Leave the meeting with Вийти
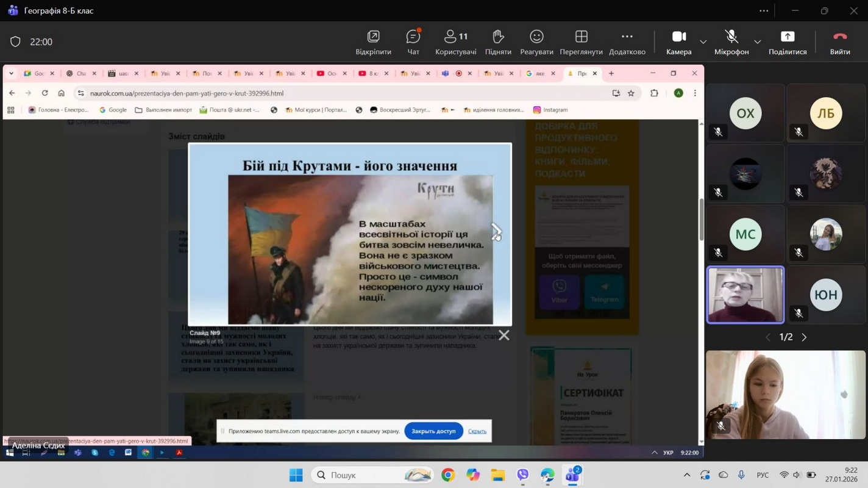Image resolution: width=868 pixels, height=488 pixels. coord(840,42)
